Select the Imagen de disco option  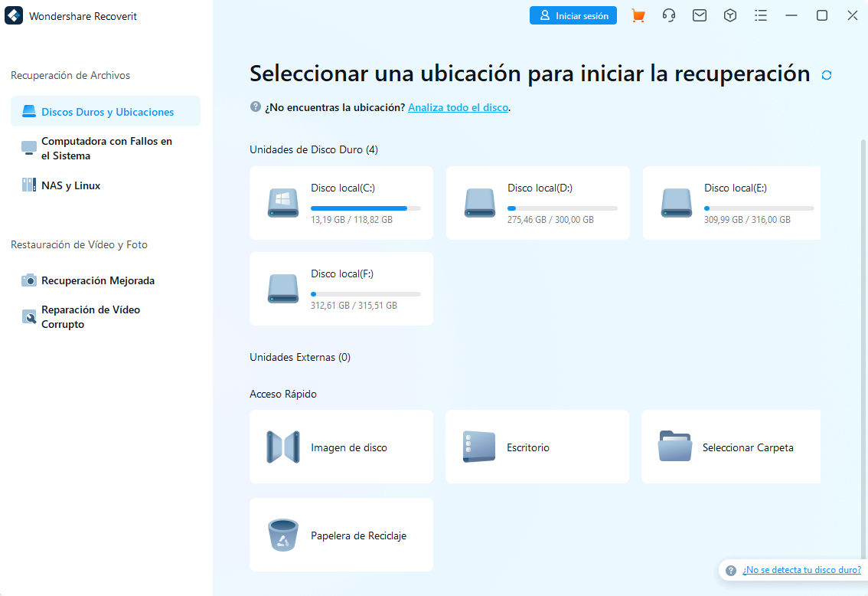[x=341, y=447]
